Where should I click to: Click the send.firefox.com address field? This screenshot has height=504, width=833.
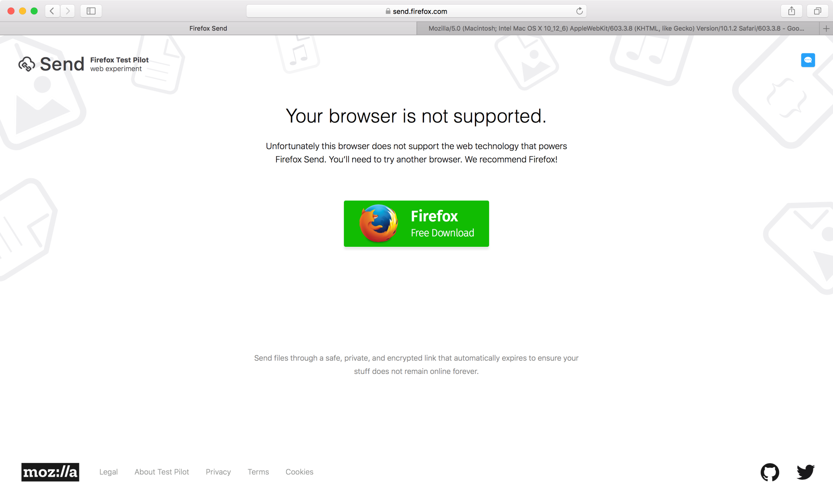tap(416, 11)
